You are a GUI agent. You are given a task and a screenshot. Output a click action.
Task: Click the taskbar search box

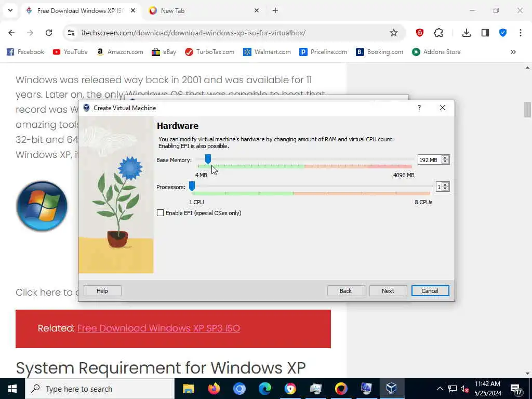click(99, 389)
